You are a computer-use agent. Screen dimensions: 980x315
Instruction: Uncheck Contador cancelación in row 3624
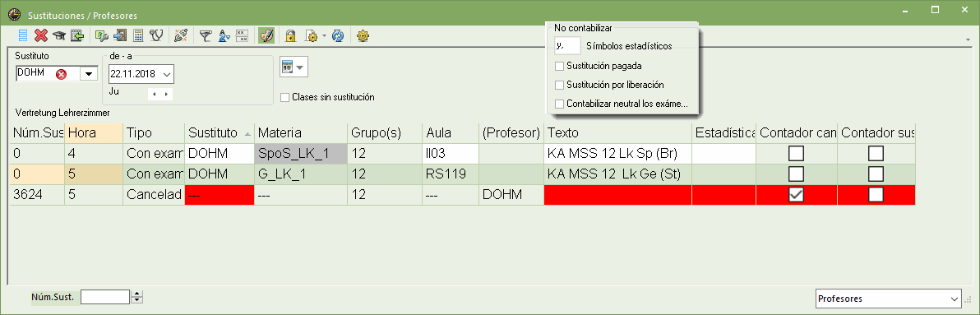(x=796, y=195)
